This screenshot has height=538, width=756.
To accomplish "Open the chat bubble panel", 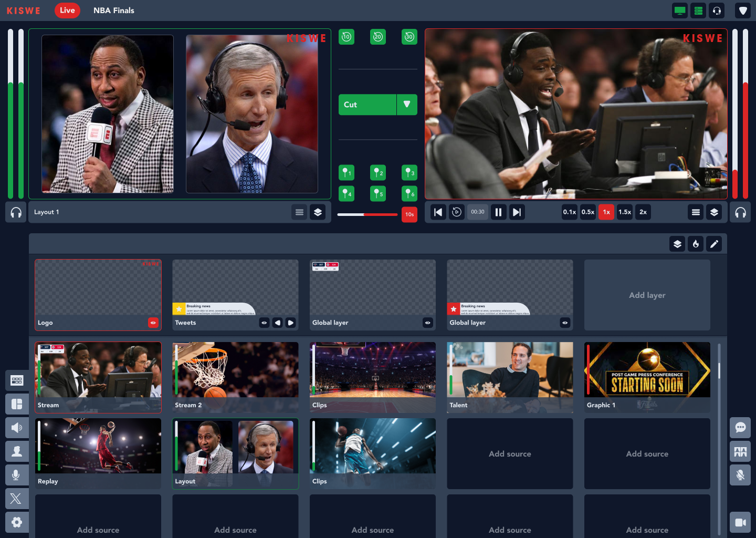I will (x=740, y=428).
